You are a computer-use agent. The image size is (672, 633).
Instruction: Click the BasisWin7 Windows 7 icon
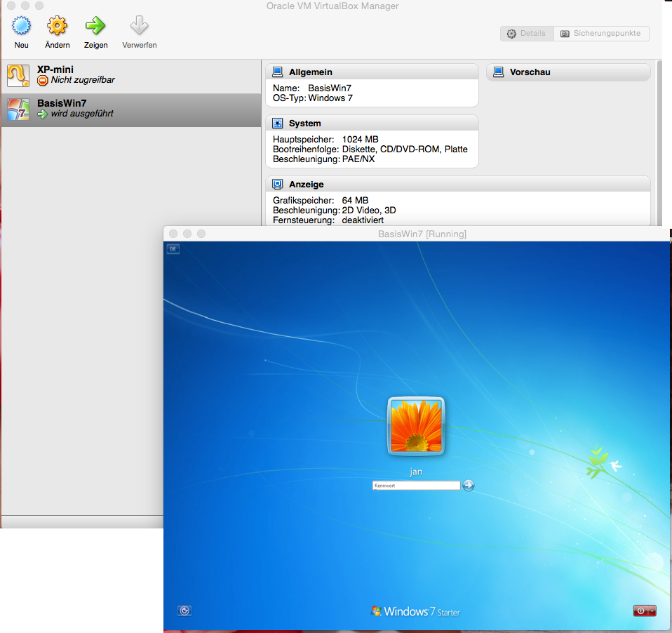coord(18,109)
